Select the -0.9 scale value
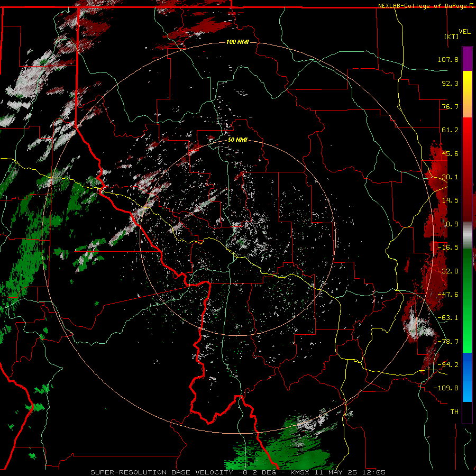Image resolution: width=476 pixels, height=476 pixels. [450, 224]
